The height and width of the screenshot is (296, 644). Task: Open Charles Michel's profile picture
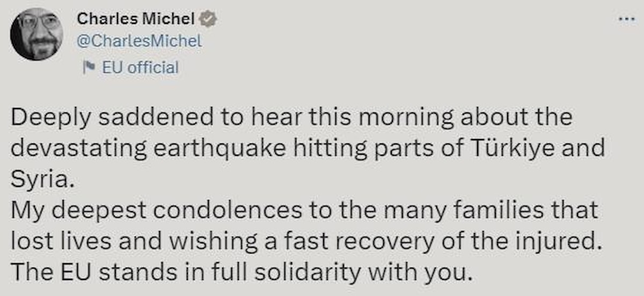pyautogui.click(x=36, y=34)
